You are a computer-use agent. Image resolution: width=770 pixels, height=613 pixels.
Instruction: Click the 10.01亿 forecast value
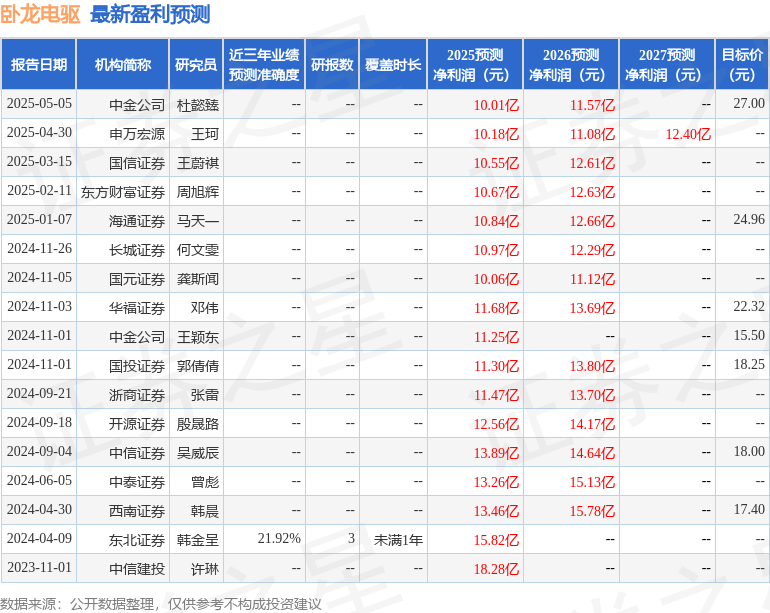coord(496,105)
